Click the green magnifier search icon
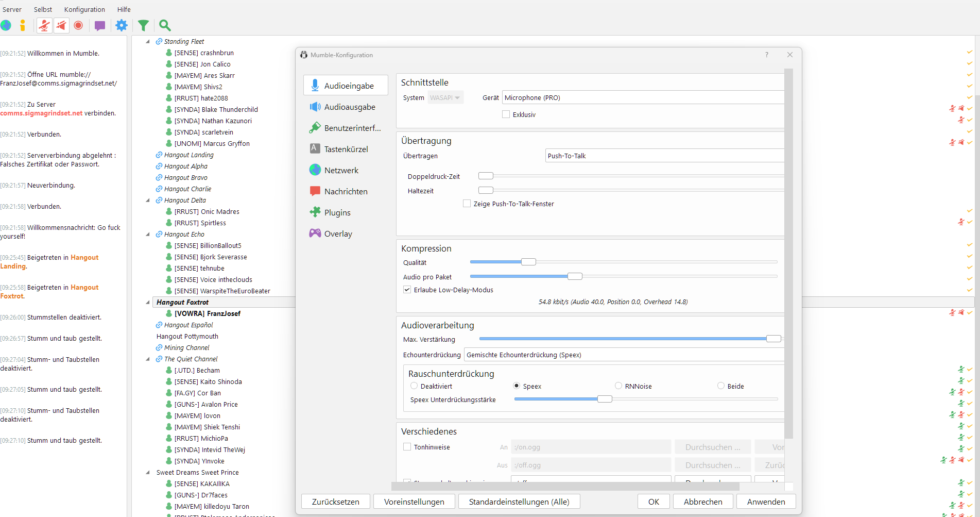The image size is (980, 517). click(165, 25)
